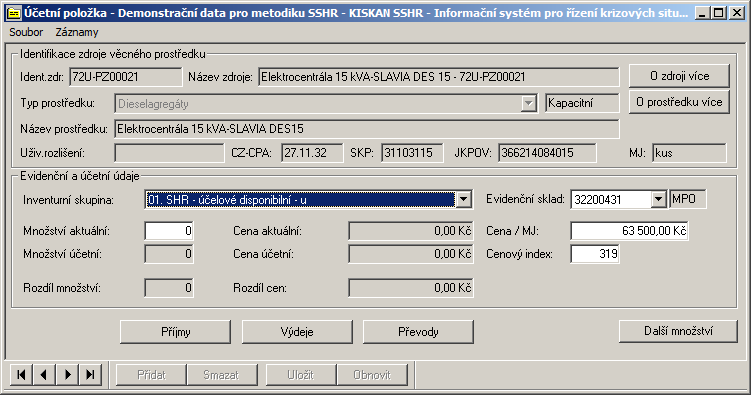Click the Uložit button
The height and width of the screenshot is (395, 751).
coord(301,374)
